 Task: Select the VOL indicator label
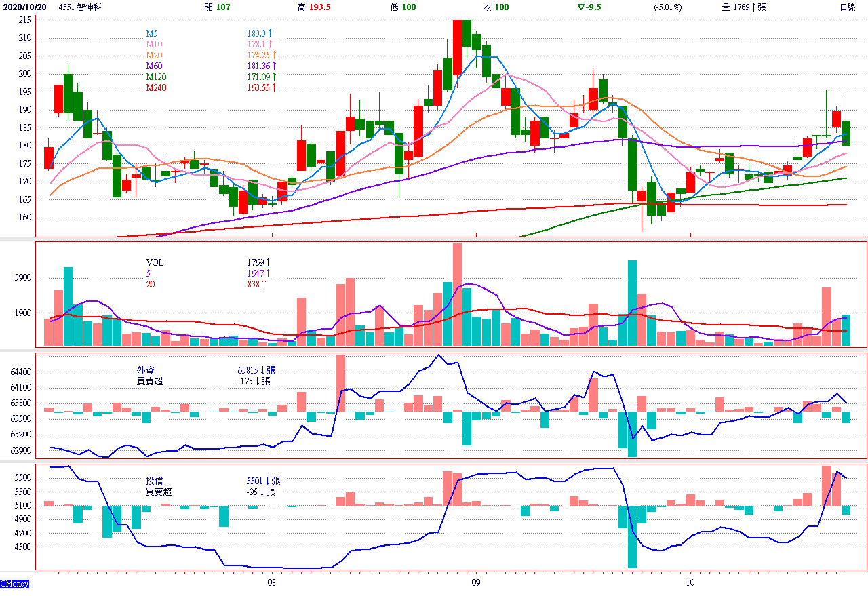(155, 262)
